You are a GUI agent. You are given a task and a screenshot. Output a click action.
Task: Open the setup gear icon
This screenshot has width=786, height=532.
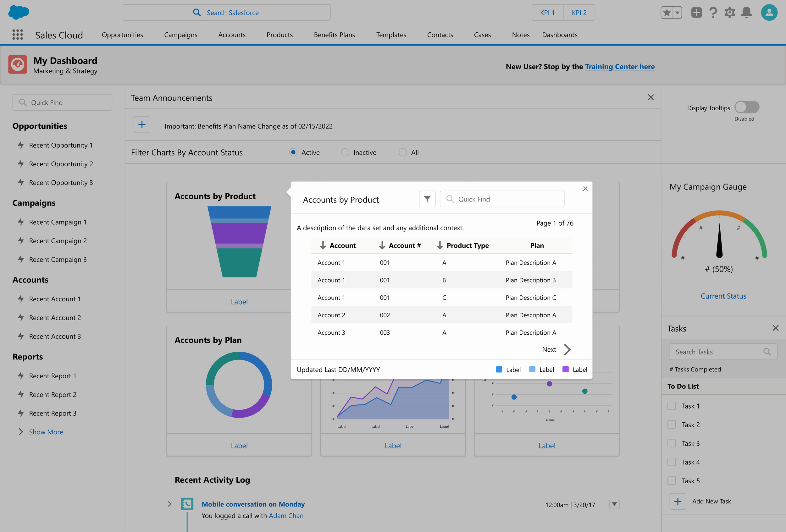pos(729,13)
